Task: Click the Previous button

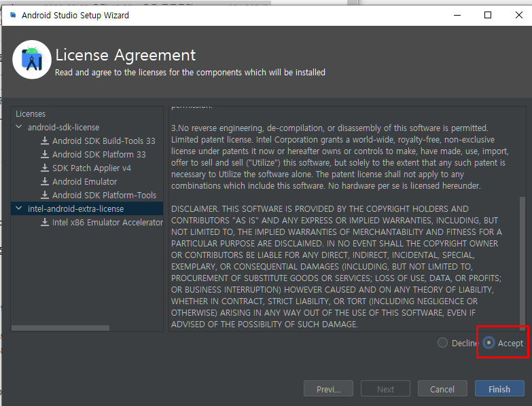Action: point(328,389)
